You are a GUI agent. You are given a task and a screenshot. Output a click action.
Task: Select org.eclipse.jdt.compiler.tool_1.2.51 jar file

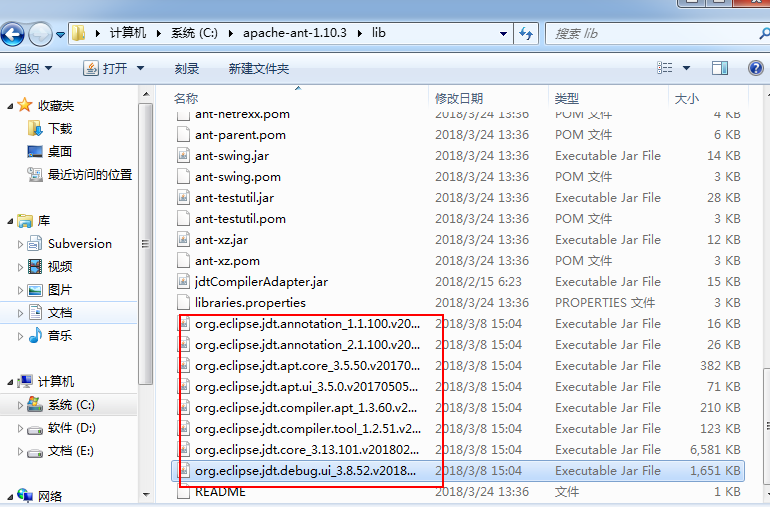coord(308,429)
